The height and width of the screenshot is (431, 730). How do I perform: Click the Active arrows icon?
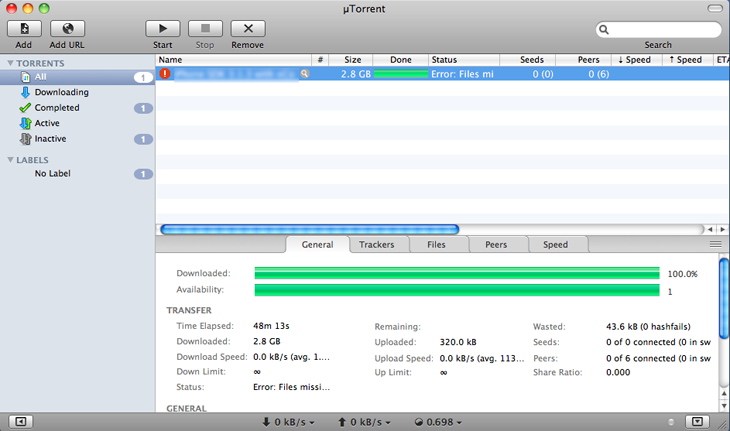[25, 123]
